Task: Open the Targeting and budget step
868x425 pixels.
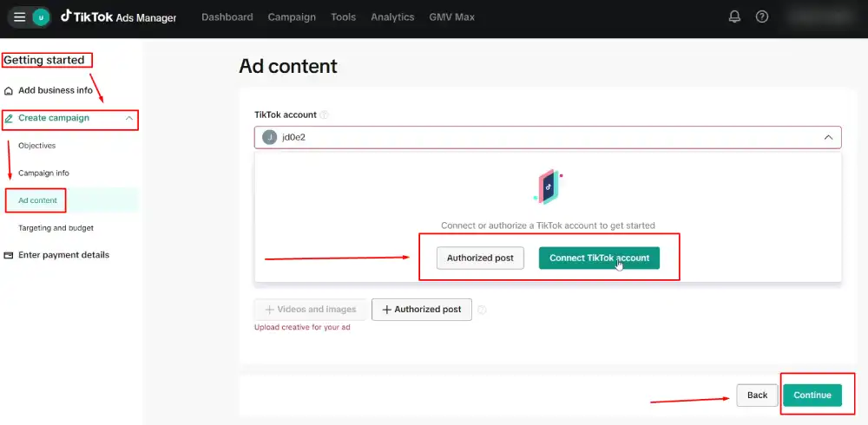Action: [x=56, y=228]
